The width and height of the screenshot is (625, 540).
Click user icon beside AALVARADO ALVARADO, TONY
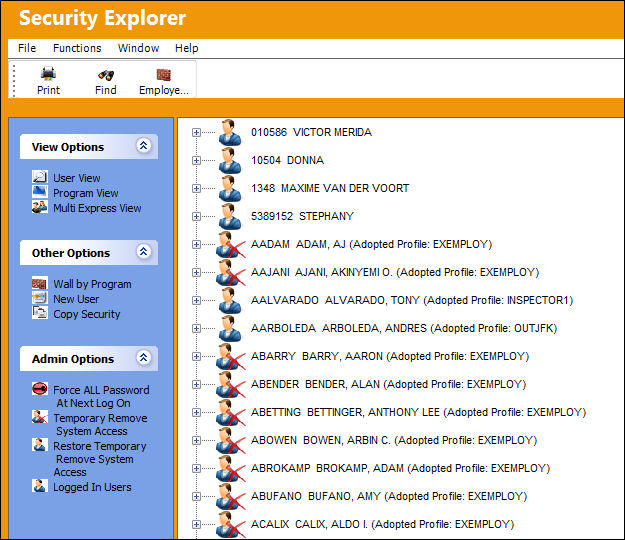(x=230, y=300)
